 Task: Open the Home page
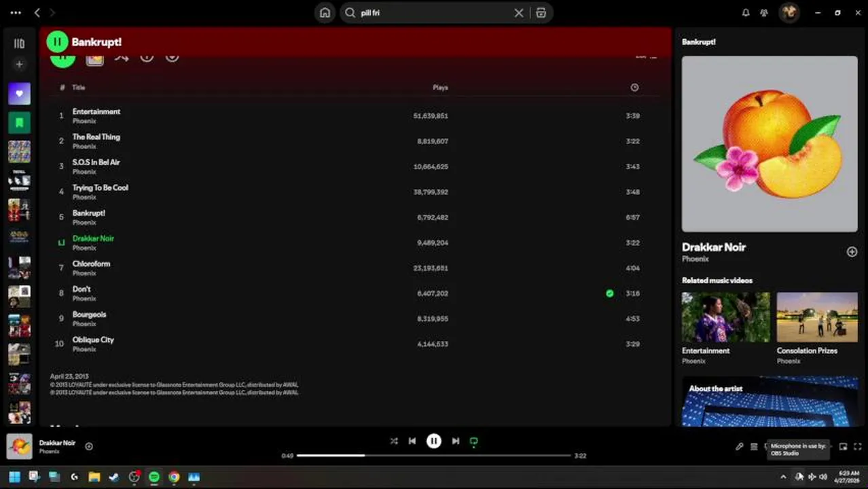(x=325, y=12)
